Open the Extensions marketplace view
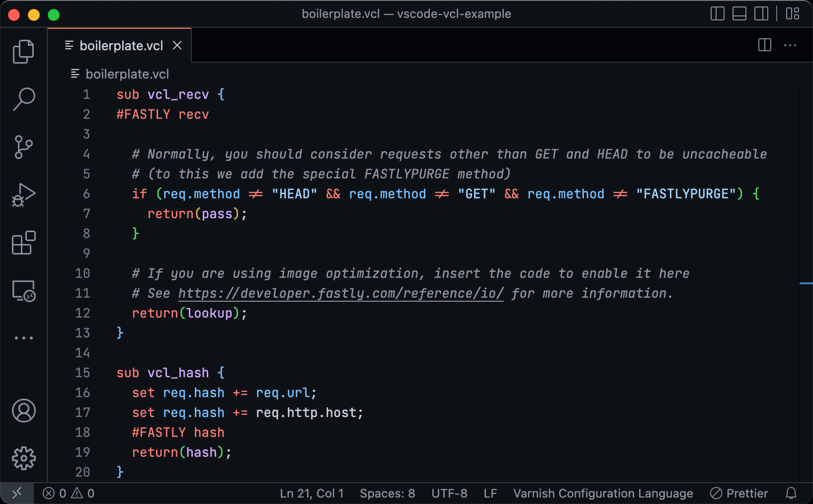Screen dimensions: 813x504 (23, 243)
